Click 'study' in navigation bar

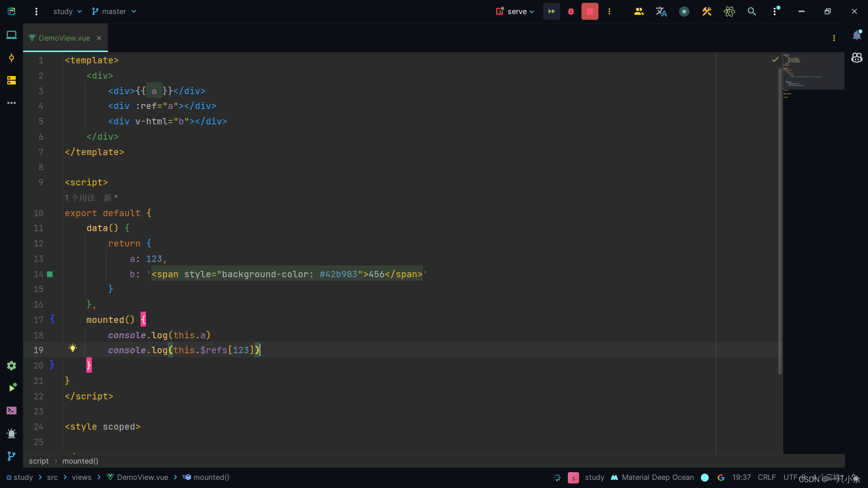click(x=19, y=477)
